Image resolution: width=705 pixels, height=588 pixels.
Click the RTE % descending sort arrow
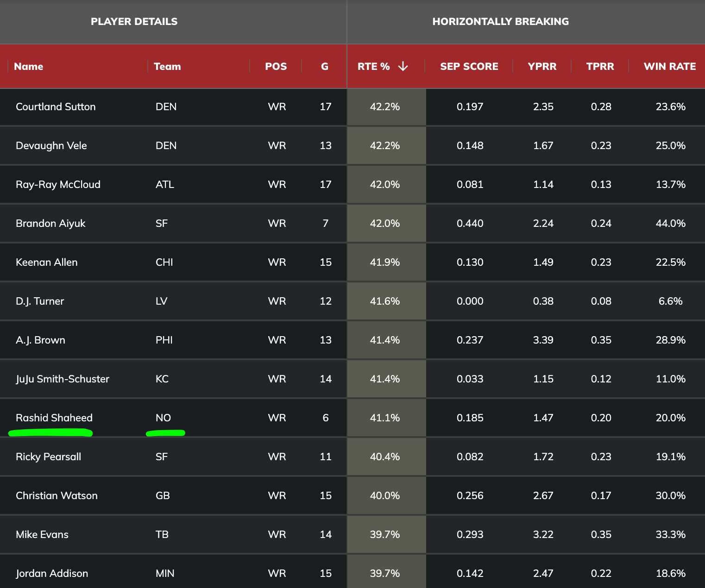[x=403, y=66]
